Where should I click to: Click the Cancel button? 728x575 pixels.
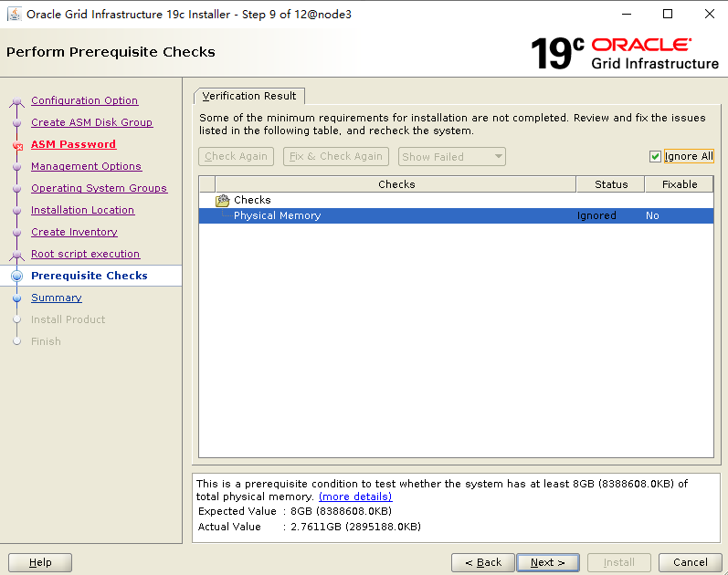pos(691,562)
